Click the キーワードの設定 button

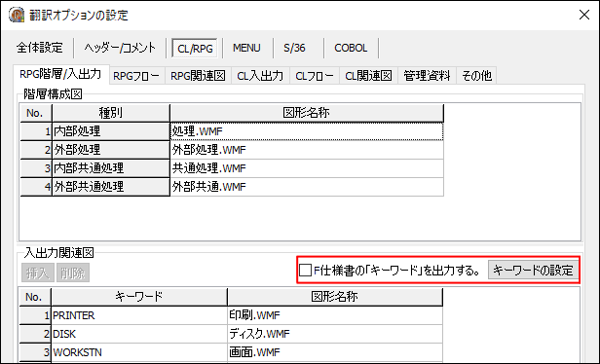pyautogui.click(x=533, y=271)
